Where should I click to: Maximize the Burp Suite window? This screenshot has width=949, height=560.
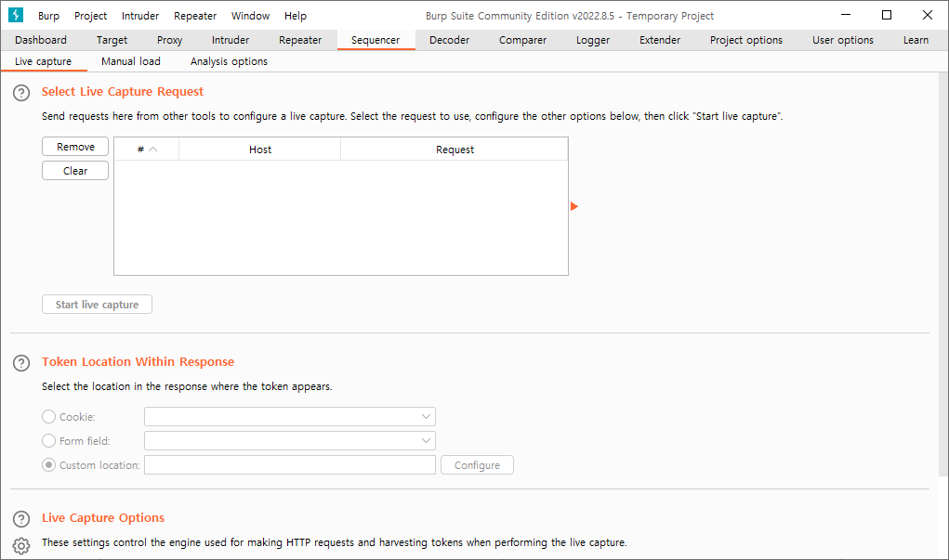[887, 15]
